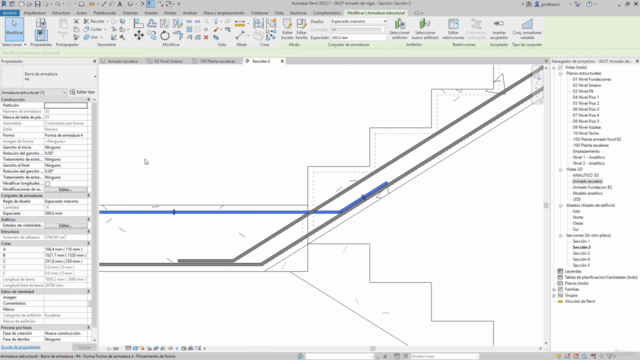
Task: Click the help question mark icon
Action: pos(589,4)
